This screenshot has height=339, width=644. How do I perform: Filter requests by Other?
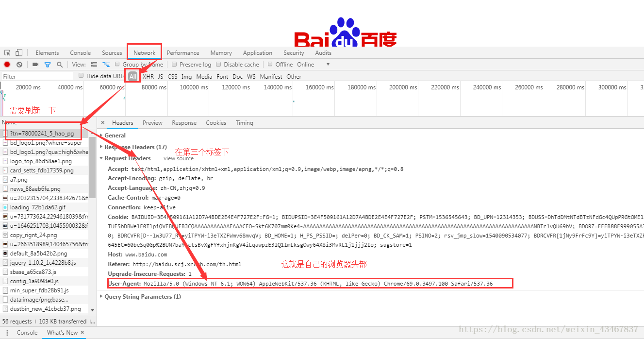(x=294, y=77)
